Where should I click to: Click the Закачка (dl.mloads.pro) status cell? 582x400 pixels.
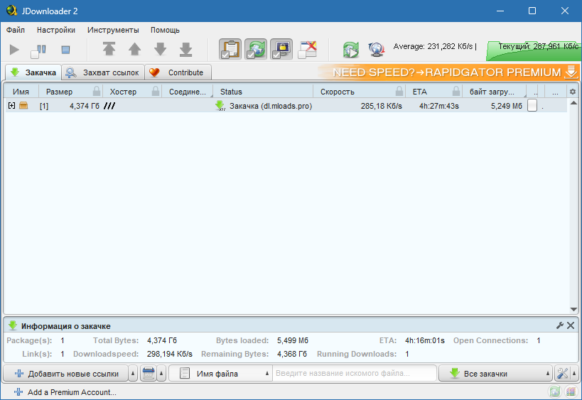[264, 106]
